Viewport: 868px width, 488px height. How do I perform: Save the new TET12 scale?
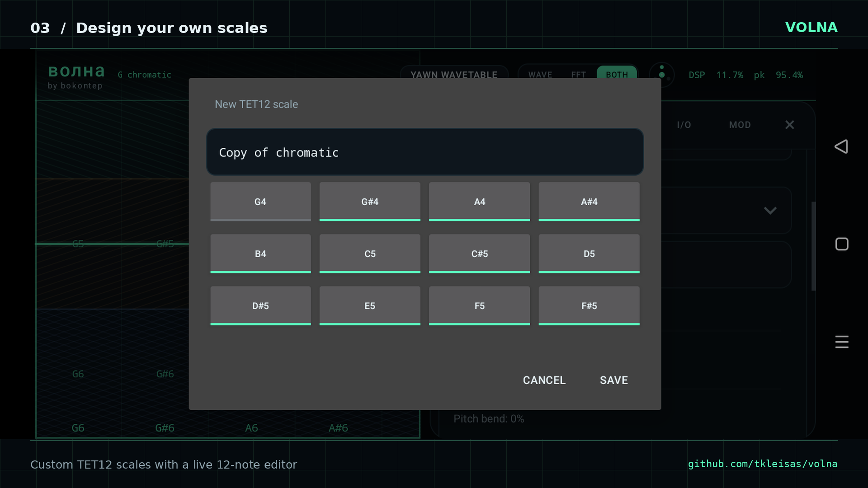point(613,380)
